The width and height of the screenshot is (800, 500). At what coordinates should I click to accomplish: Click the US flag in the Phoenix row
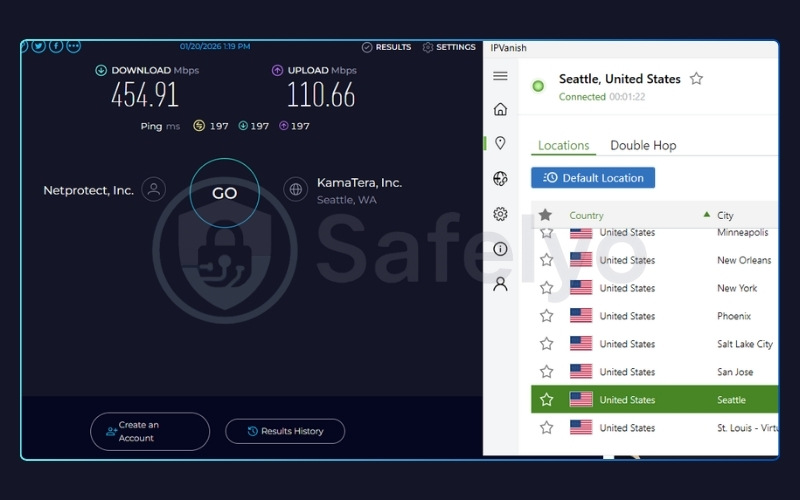point(581,316)
